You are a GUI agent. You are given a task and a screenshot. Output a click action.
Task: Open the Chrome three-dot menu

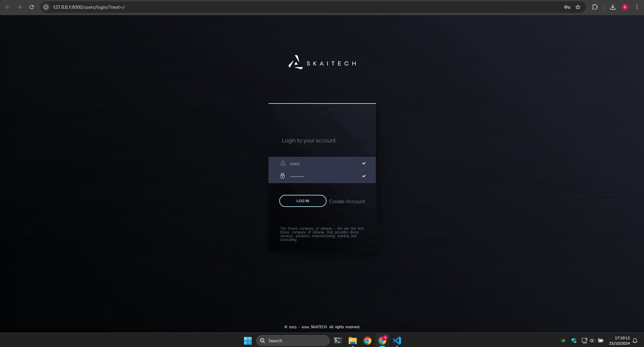pos(637,7)
